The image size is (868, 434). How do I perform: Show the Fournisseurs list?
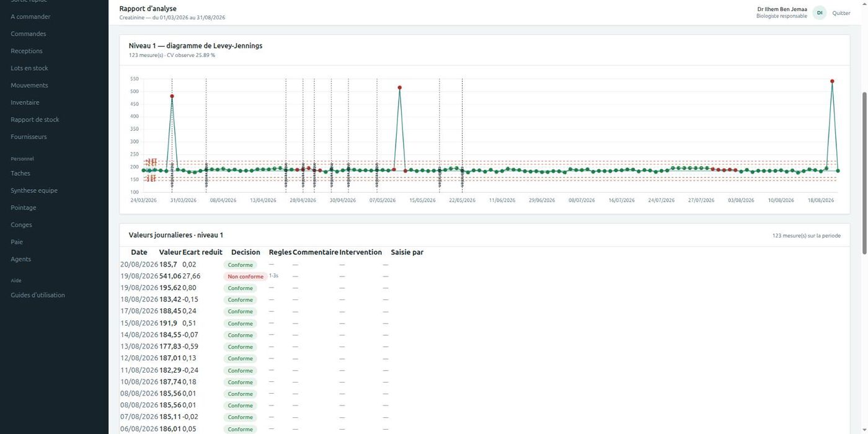point(29,137)
